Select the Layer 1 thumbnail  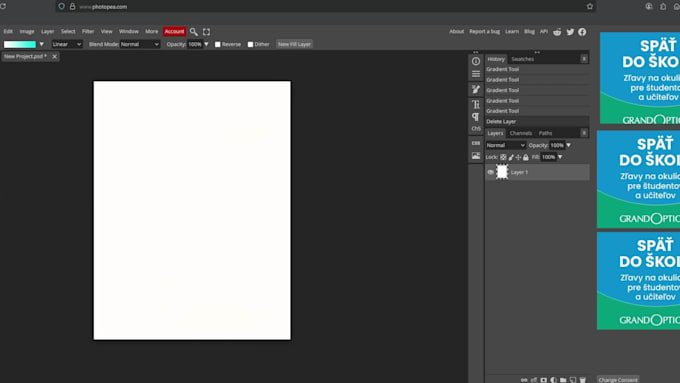pyautogui.click(x=502, y=172)
